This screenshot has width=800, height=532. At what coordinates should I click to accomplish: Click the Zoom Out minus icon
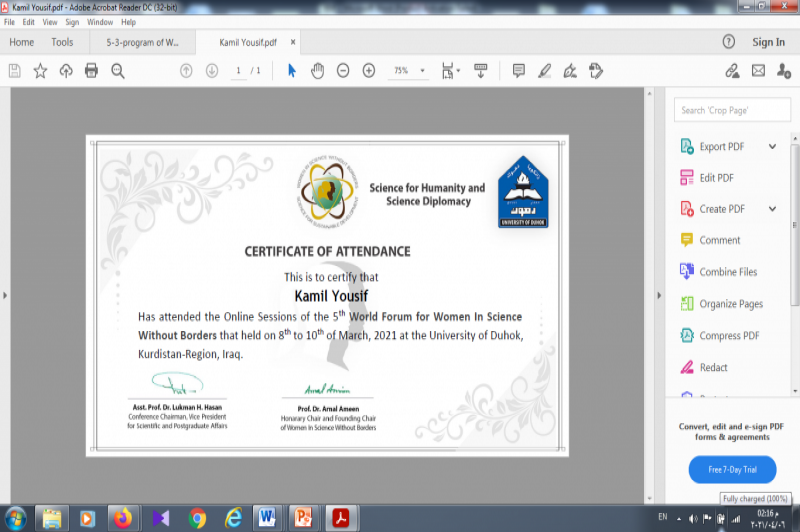[343, 71]
